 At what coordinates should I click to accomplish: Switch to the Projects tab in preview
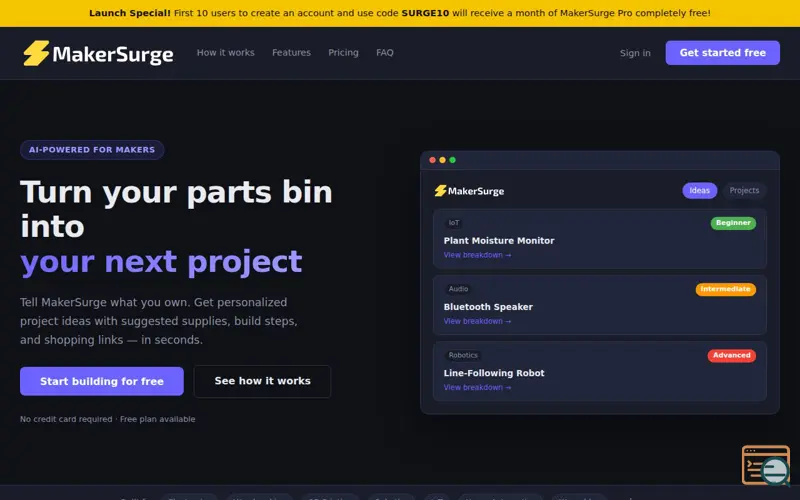point(744,190)
